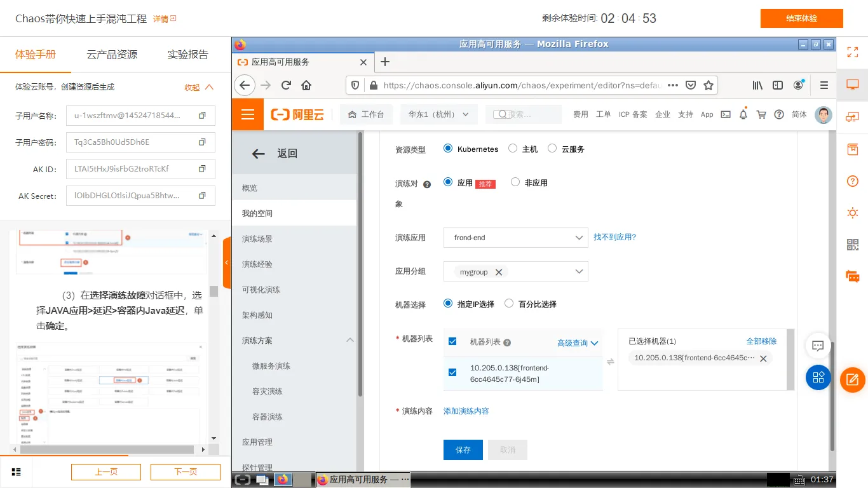Go to Firefox home page
This screenshot has width=868, height=488.
(306, 85)
